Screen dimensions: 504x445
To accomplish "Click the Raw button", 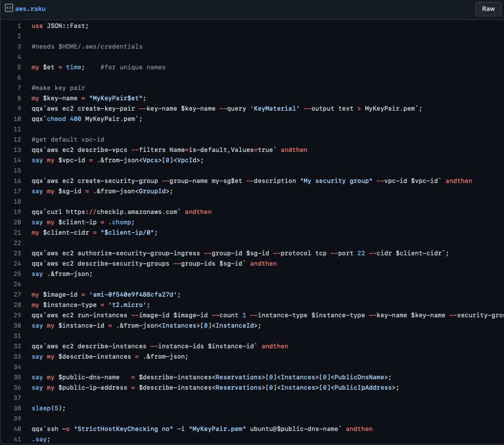I will [x=487, y=9].
